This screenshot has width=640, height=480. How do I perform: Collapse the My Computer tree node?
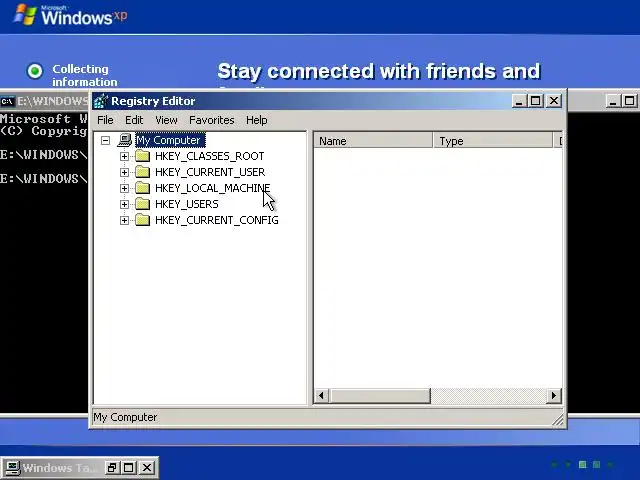tap(105, 140)
